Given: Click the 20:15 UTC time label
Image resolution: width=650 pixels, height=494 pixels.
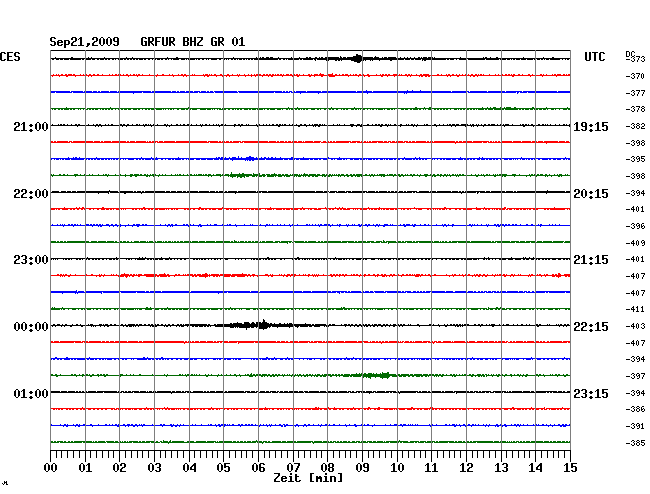Looking at the screenshot, I should point(591,194).
